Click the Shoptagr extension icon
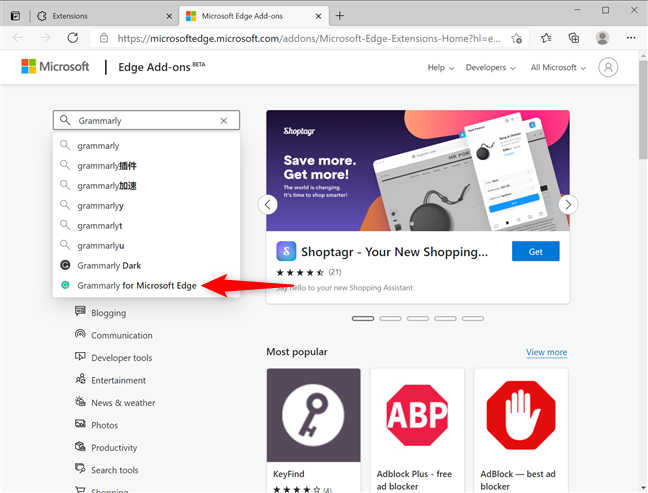The height and width of the screenshot is (493, 648). [286, 251]
